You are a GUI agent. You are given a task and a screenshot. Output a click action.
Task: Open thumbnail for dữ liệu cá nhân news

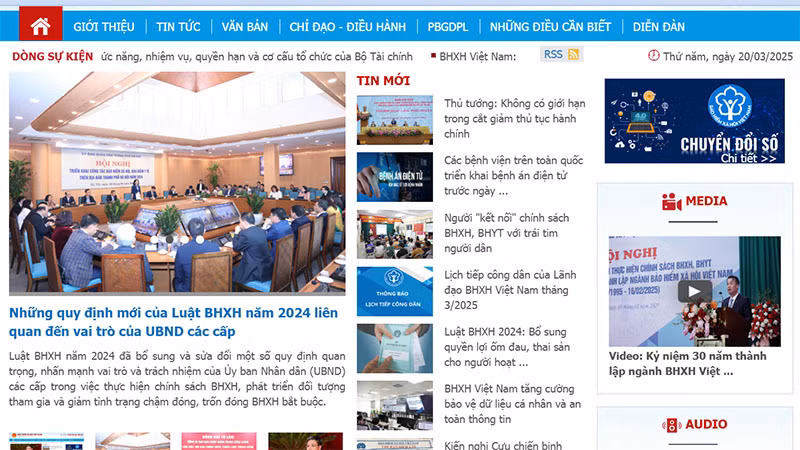pyautogui.click(x=394, y=406)
